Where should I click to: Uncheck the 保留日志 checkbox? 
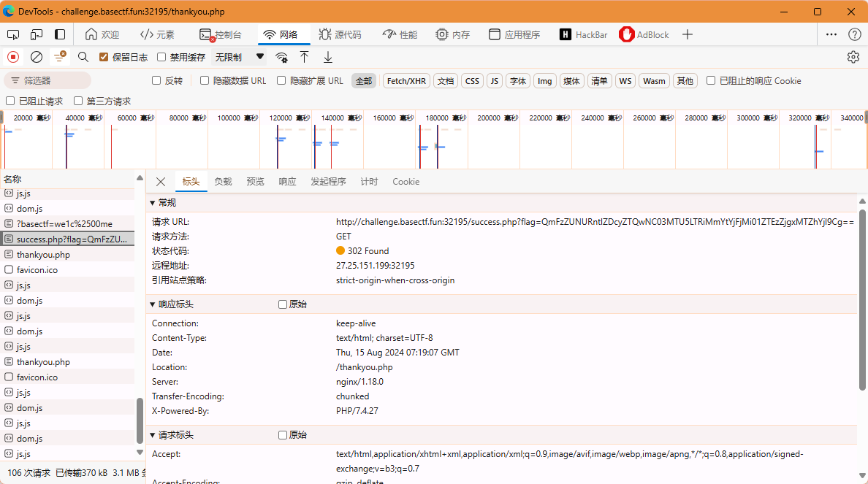click(x=104, y=57)
